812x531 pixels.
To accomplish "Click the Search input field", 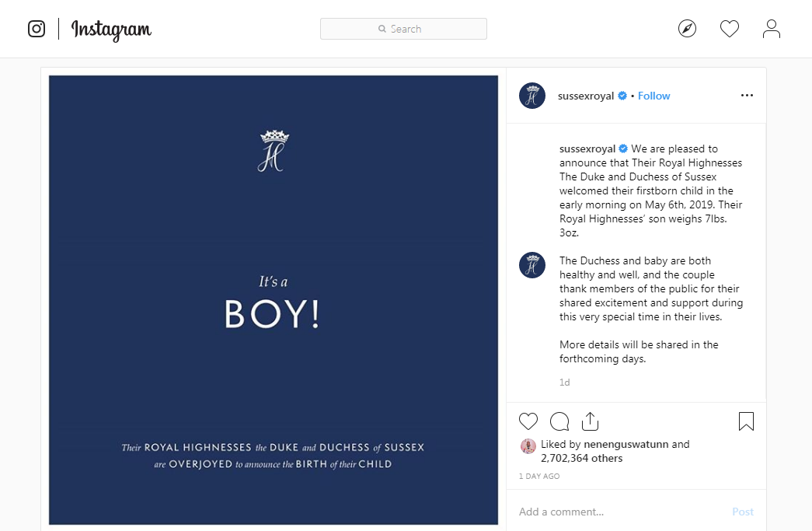I will (x=403, y=29).
